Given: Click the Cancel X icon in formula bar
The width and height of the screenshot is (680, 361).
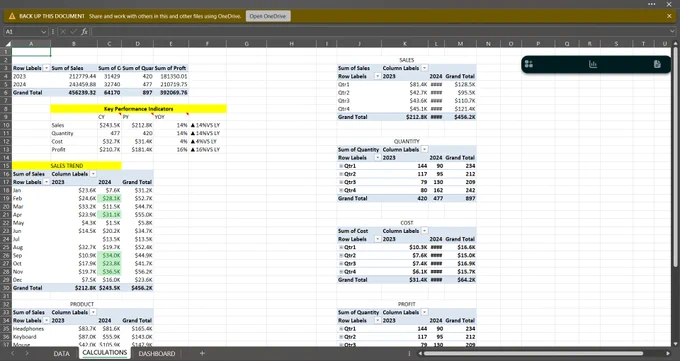Looking at the screenshot, I should [x=63, y=31].
